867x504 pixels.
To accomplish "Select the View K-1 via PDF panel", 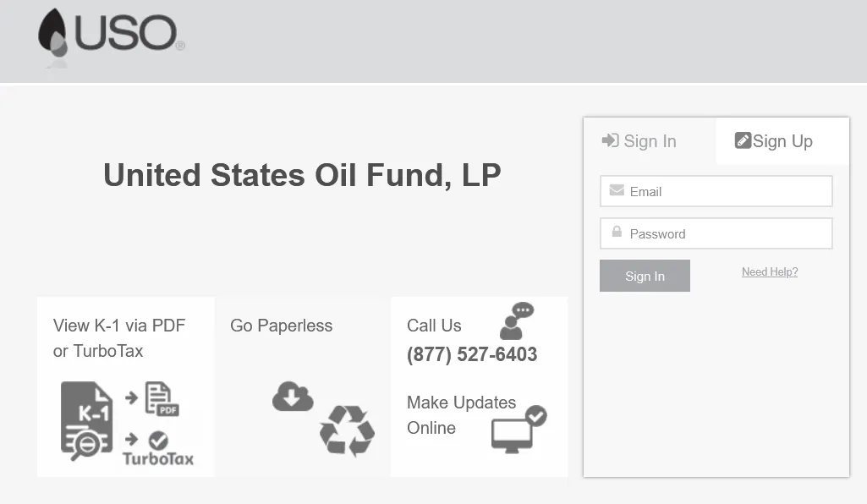I will 125,386.
